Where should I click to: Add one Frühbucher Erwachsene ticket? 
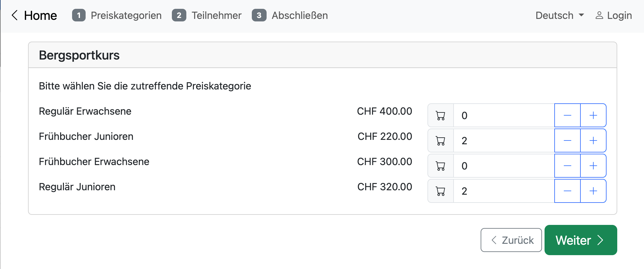click(593, 166)
